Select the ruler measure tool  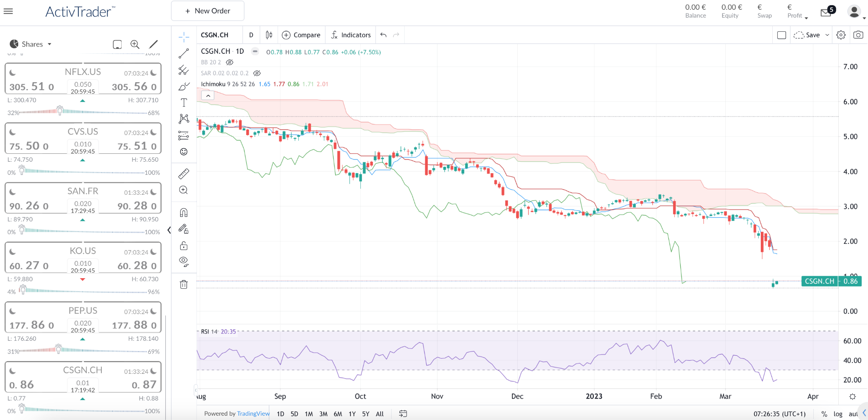(184, 174)
